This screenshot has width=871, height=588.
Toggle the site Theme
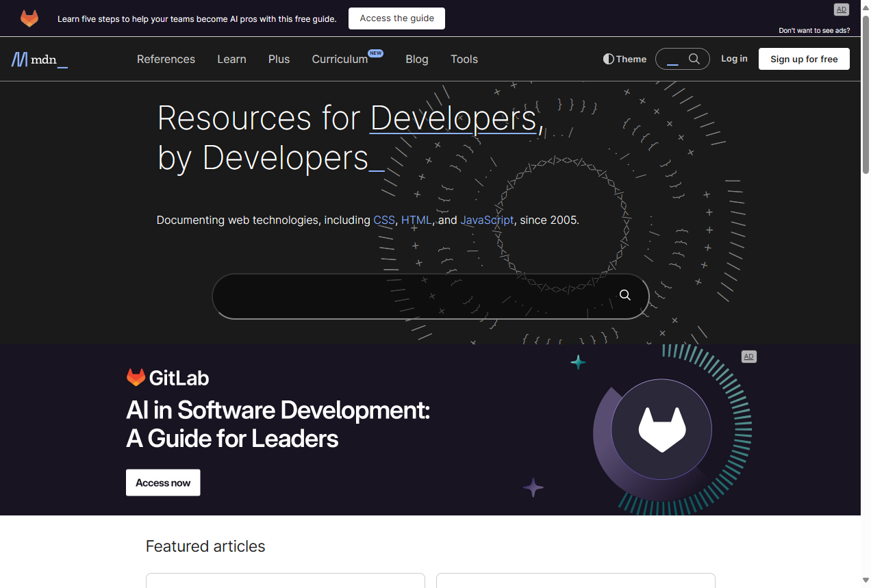click(x=624, y=59)
